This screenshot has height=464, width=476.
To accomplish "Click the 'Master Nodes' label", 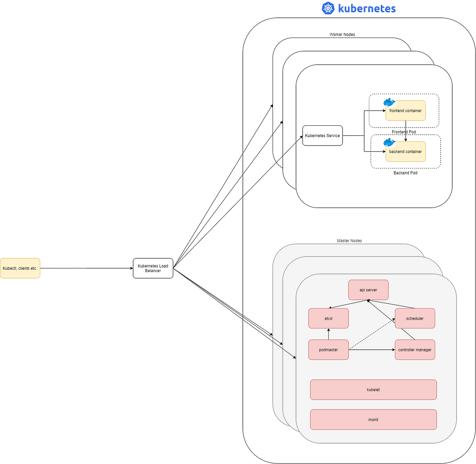I will [350, 241].
